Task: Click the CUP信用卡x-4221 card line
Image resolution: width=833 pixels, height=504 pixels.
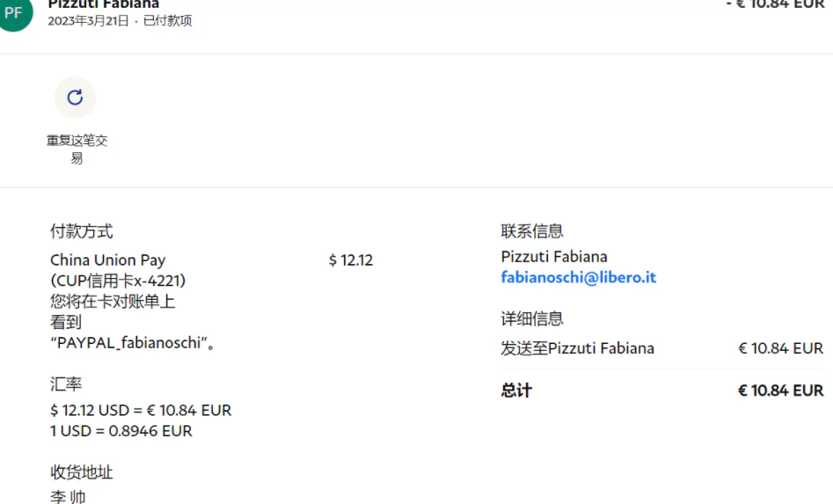Action: coord(118,281)
